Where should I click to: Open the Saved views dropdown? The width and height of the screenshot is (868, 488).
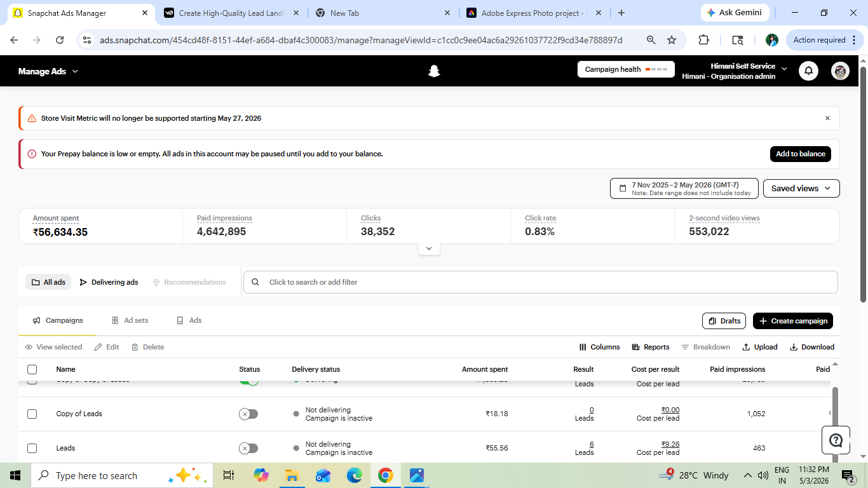click(801, 188)
